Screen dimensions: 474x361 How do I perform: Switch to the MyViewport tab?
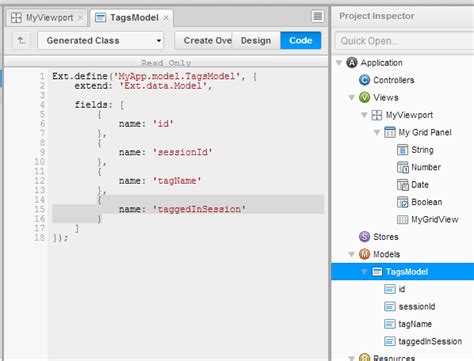(x=47, y=18)
